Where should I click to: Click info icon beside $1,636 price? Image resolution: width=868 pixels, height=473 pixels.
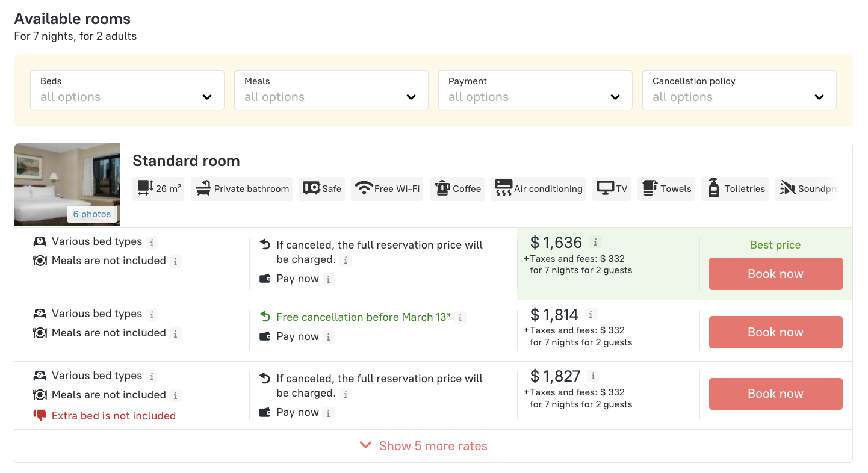595,242
